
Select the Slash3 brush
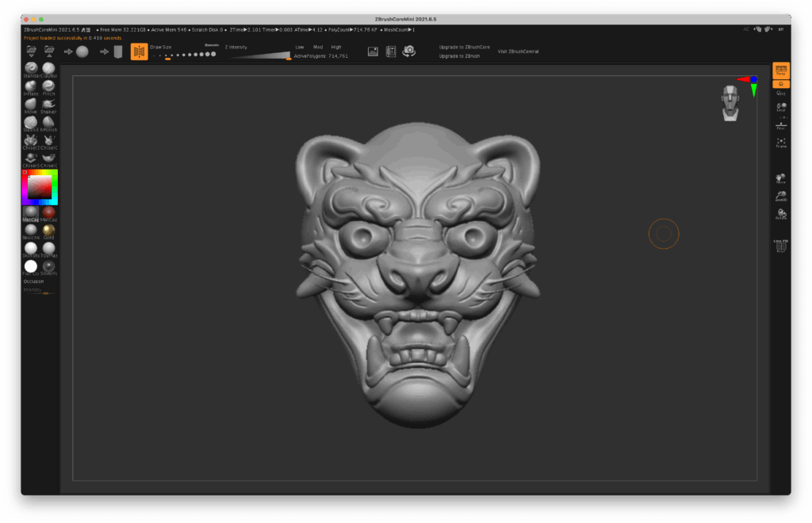click(31, 124)
